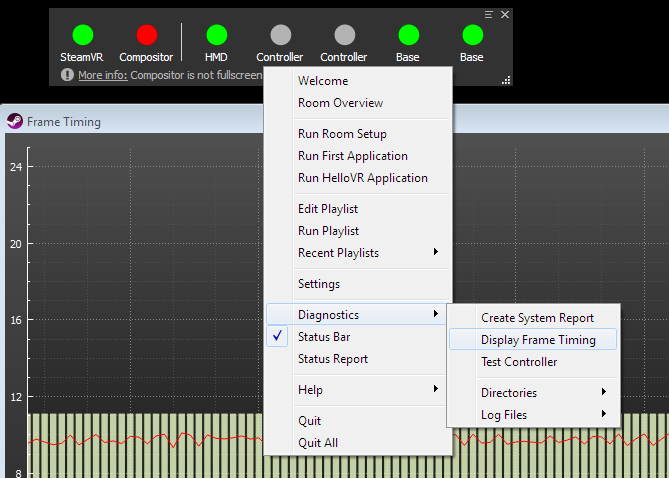Choose Run Room Setup

tap(358, 134)
